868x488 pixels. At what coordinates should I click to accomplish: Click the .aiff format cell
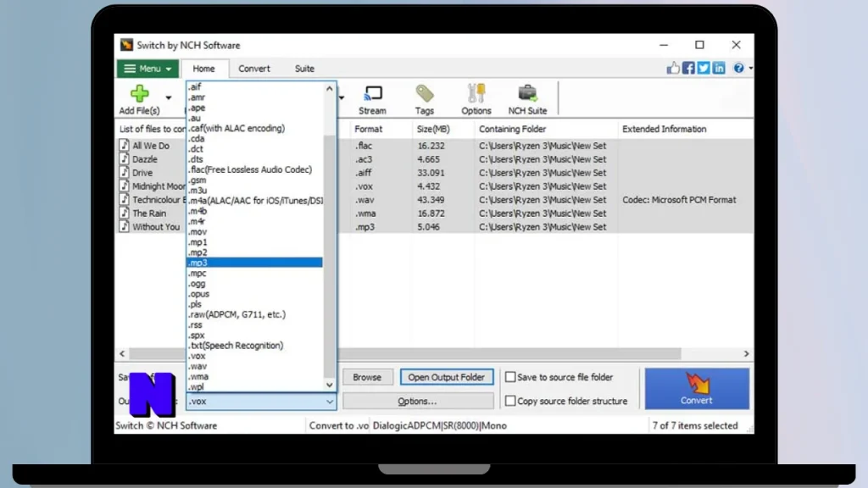point(364,173)
